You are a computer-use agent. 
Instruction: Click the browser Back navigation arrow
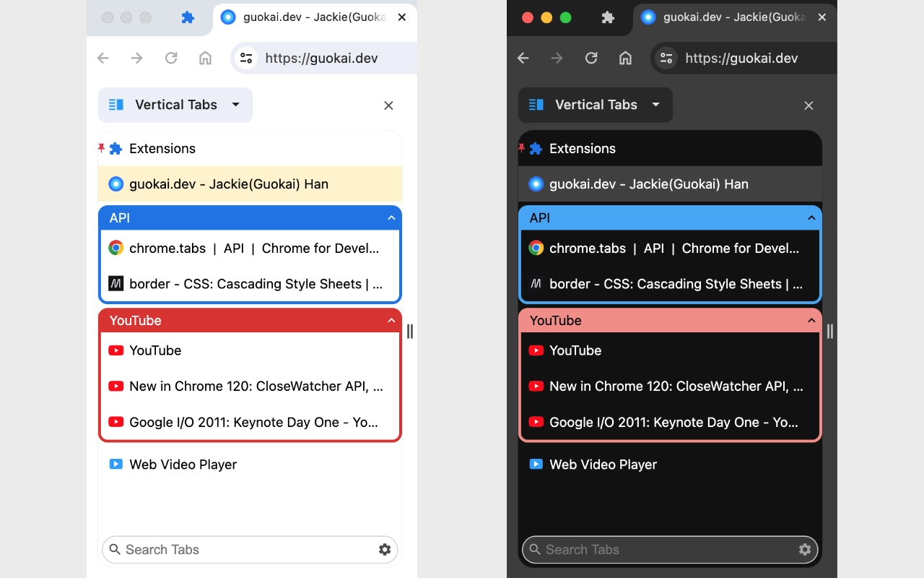(103, 58)
